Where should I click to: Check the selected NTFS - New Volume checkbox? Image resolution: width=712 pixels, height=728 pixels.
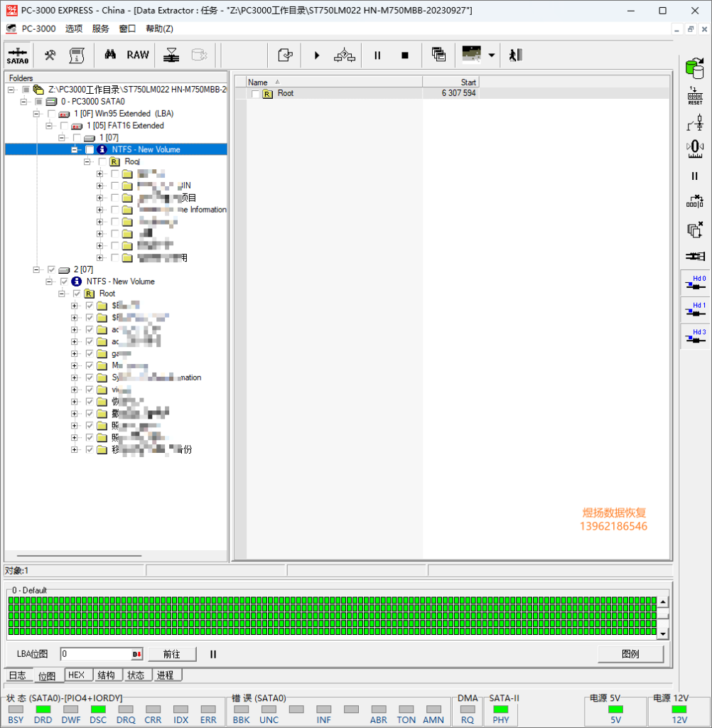(x=90, y=149)
